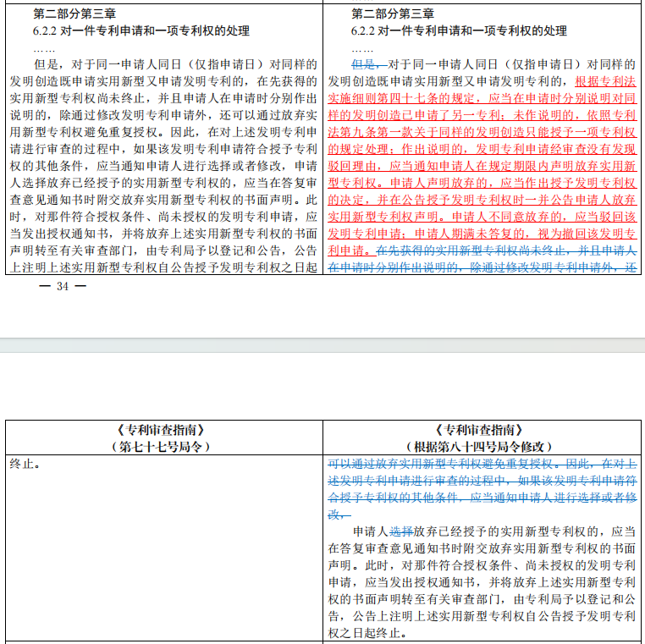This screenshot has height=644, width=645.
Task: Click red inserted text "根据专利法" in the revised column
Action: [x=605, y=81]
